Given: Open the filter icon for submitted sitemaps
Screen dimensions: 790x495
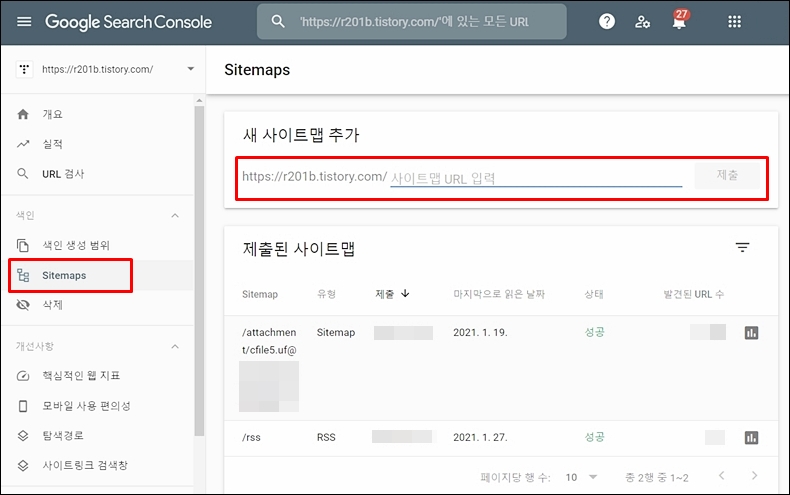Looking at the screenshot, I should click(742, 248).
